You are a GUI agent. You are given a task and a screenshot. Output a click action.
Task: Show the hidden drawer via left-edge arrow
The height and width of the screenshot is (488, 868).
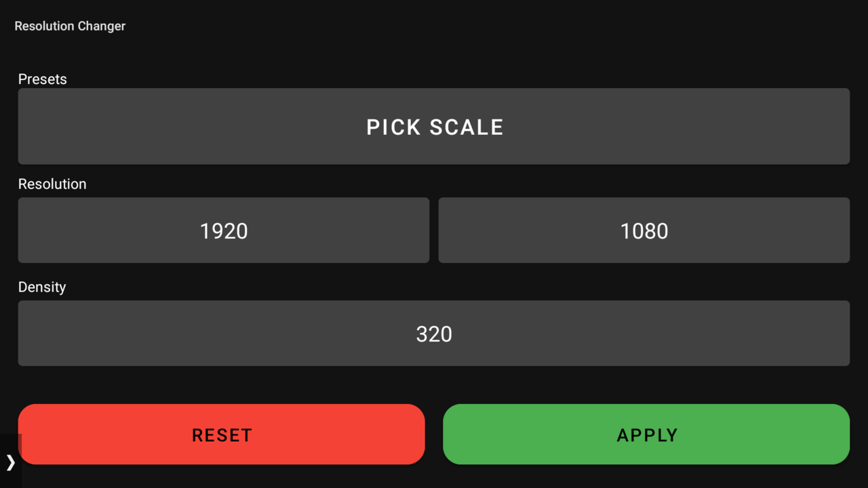point(10,462)
